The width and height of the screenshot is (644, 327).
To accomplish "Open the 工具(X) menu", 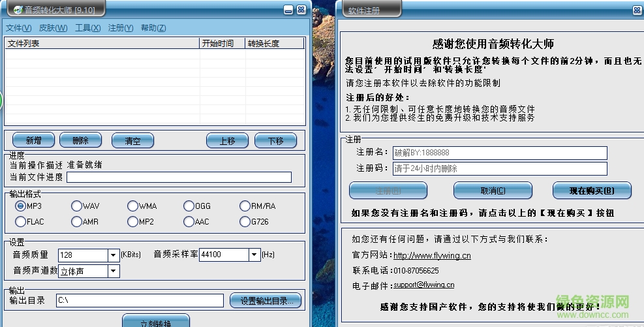I will pos(87,28).
